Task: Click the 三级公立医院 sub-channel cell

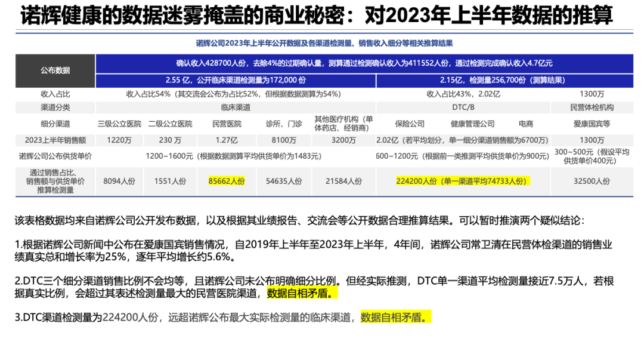Action: coord(119,124)
